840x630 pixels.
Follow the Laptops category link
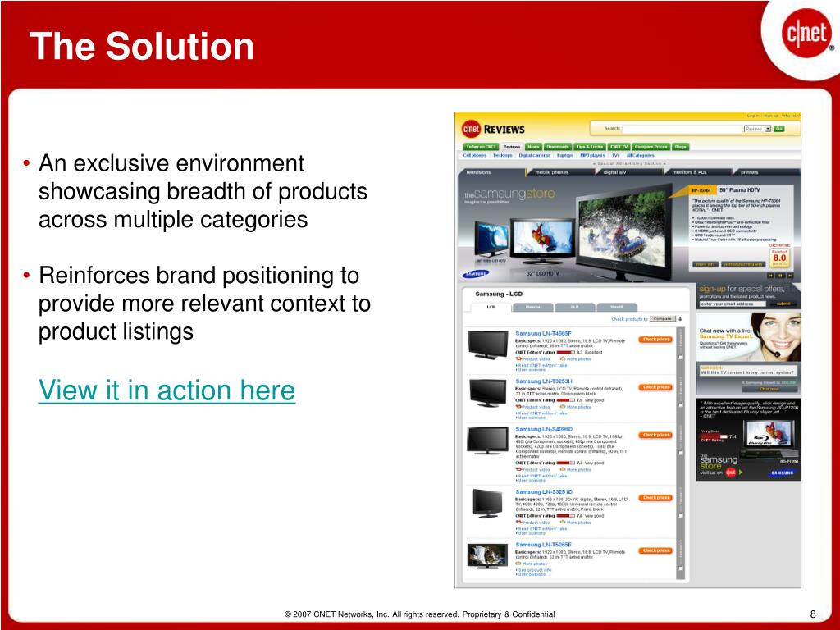[565, 155]
